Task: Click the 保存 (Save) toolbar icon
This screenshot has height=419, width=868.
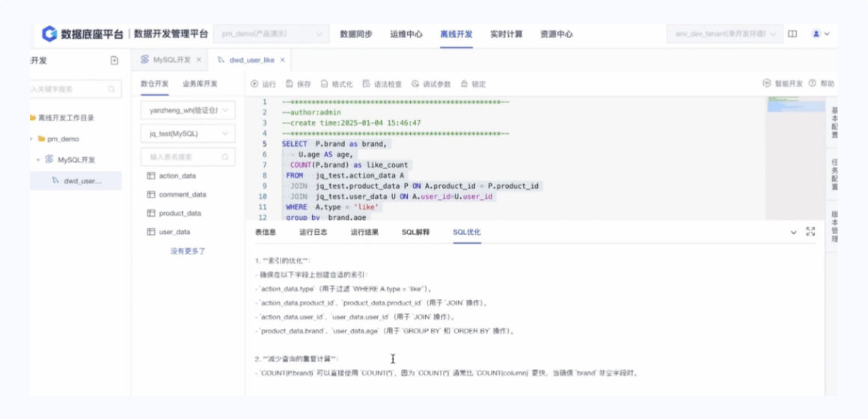Action: click(290, 84)
